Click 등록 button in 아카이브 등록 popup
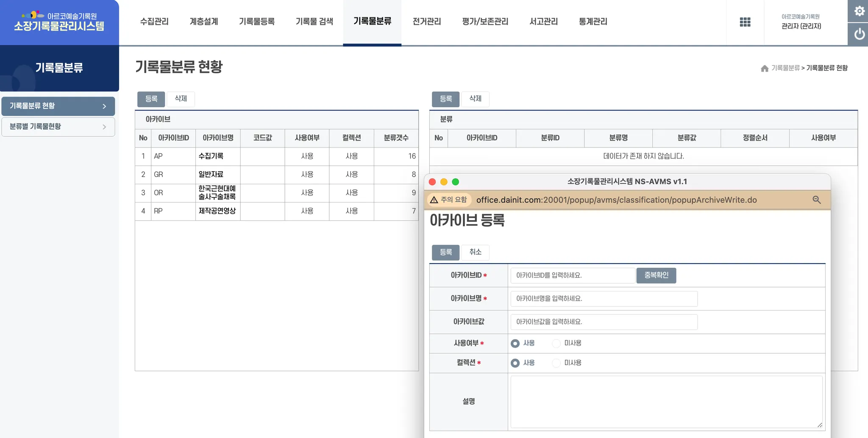The height and width of the screenshot is (438, 868). [446, 252]
